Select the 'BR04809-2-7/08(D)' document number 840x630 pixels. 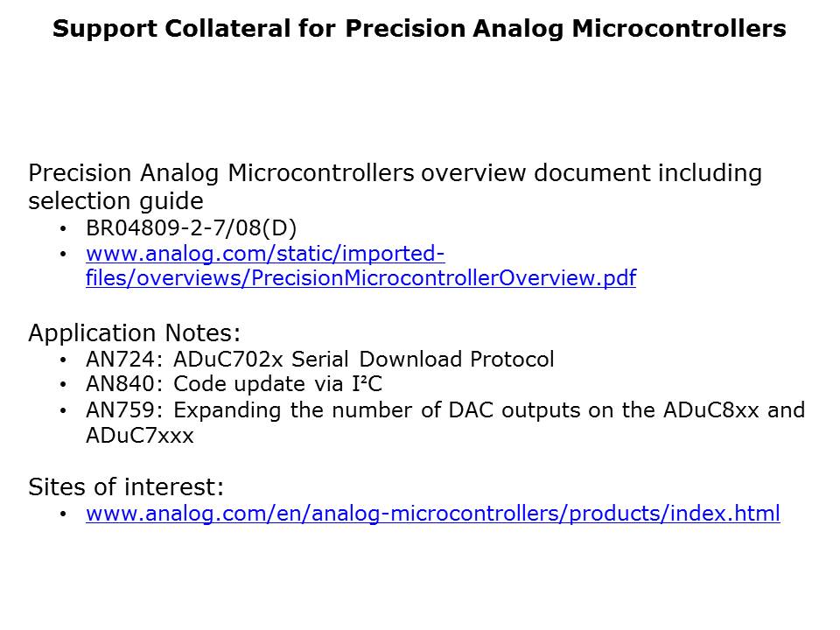point(192,228)
